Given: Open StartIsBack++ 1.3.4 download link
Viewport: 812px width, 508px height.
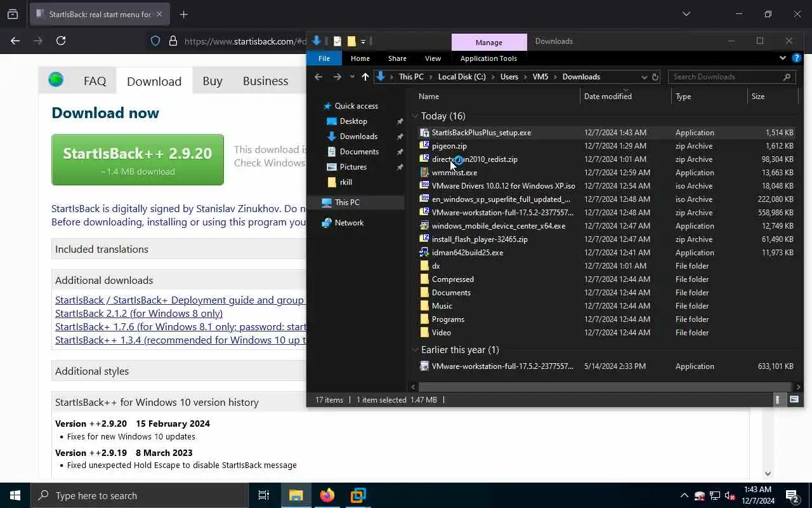Looking at the screenshot, I should click(x=181, y=340).
